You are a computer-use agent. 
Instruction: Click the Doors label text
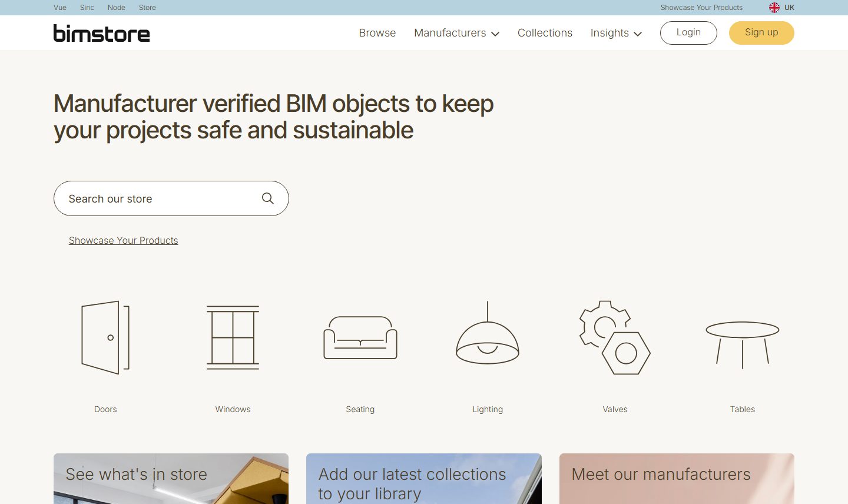tap(105, 409)
